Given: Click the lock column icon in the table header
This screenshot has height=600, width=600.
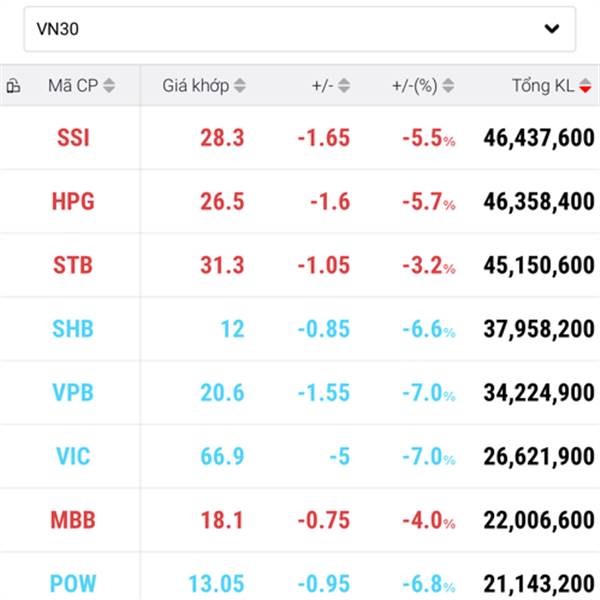Looking at the screenshot, I should point(13,85).
